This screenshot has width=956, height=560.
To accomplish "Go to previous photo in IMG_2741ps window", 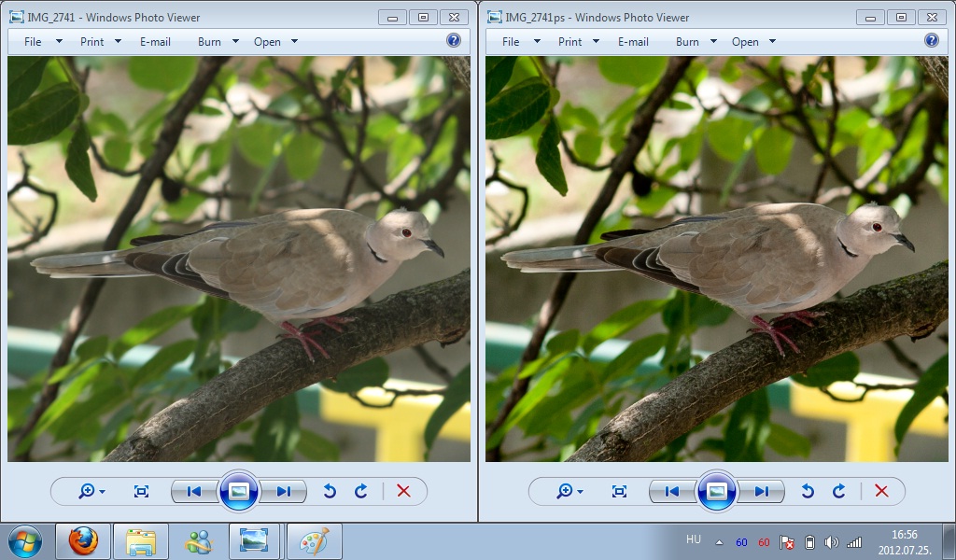I will click(x=672, y=491).
